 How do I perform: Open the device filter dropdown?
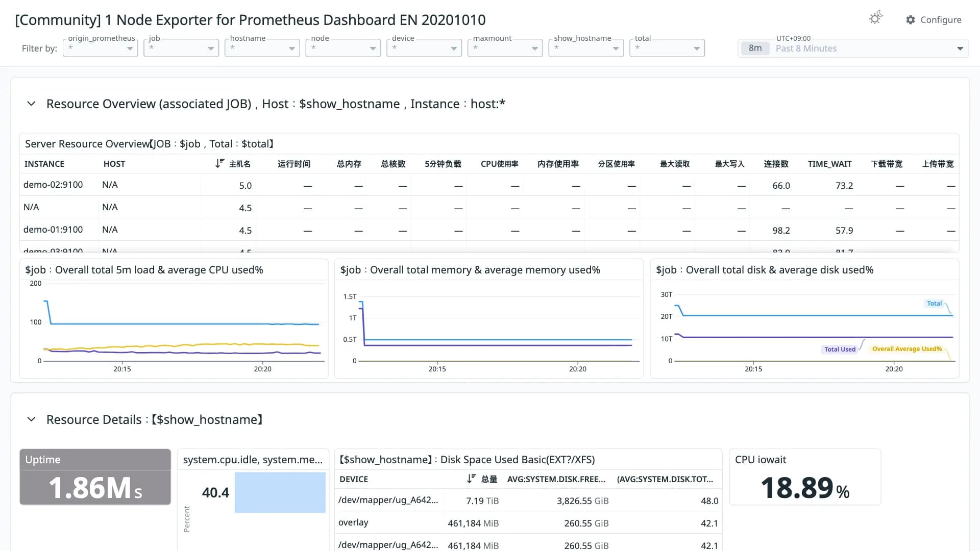(424, 48)
